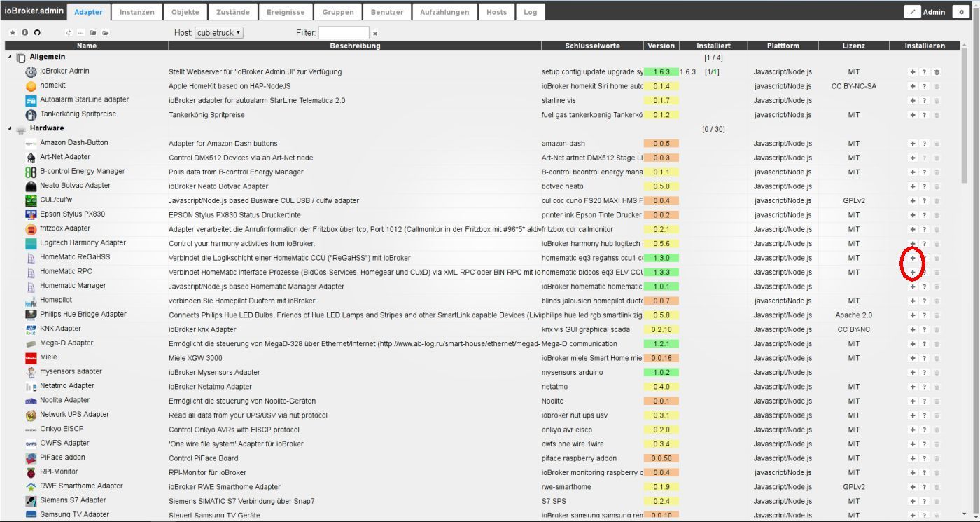Screen dimensions: 980x522
Task: Click the GitHub icon in the adapter toolbar
Action: (37, 33)
